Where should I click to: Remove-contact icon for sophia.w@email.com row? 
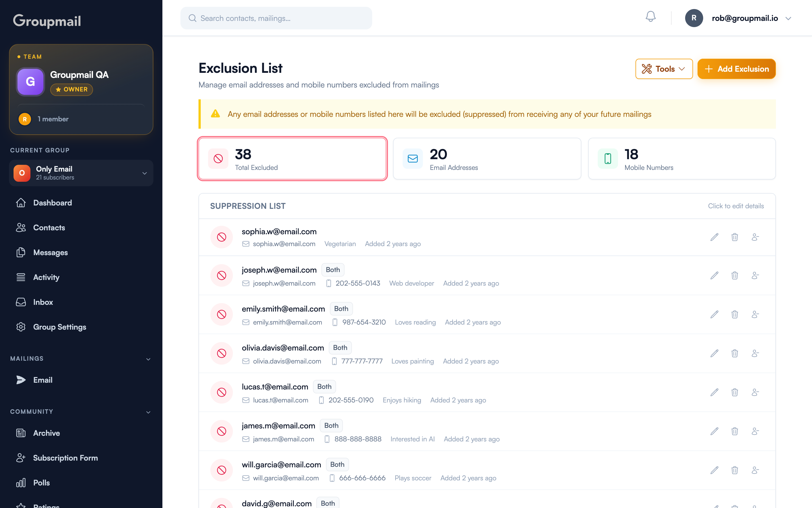755,237
